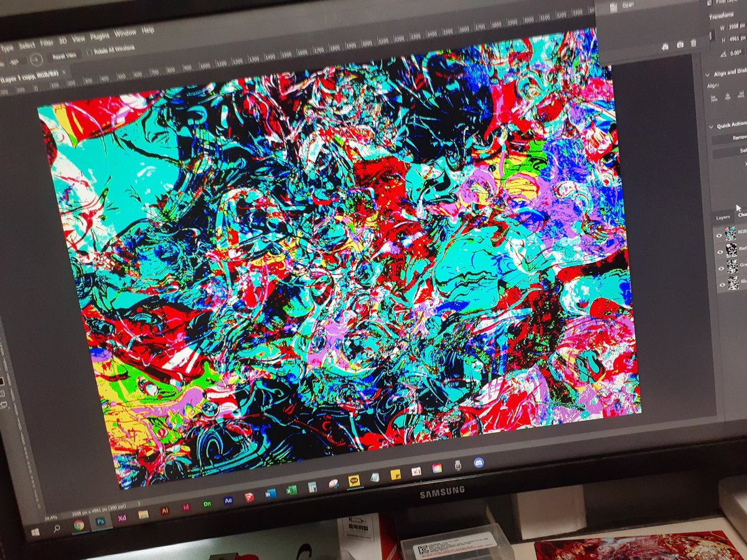747x560 pixels.
Task: Open Adobe Illustrator from the taskbar
Action: coord(165,510)
